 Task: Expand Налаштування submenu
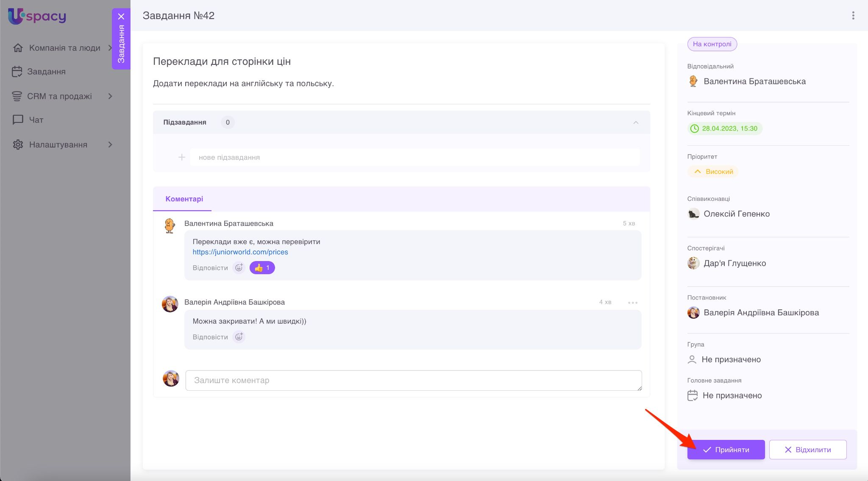click(110, 145)
